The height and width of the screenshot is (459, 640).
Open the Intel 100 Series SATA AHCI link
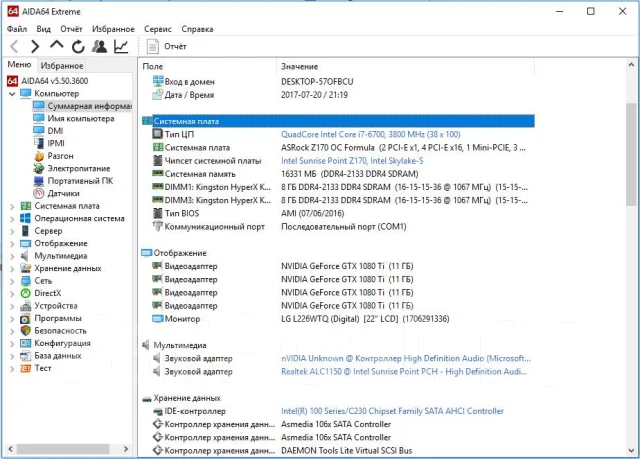click(392, 411)
